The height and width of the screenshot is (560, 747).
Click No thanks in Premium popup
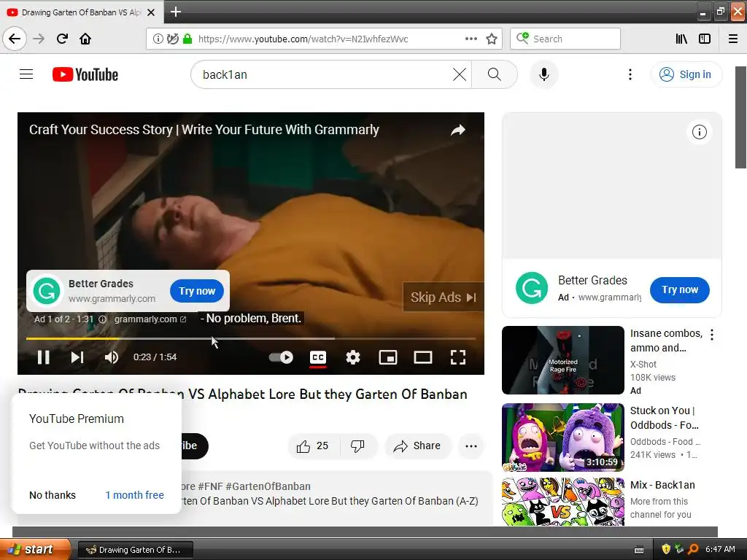tap(53, 495)
